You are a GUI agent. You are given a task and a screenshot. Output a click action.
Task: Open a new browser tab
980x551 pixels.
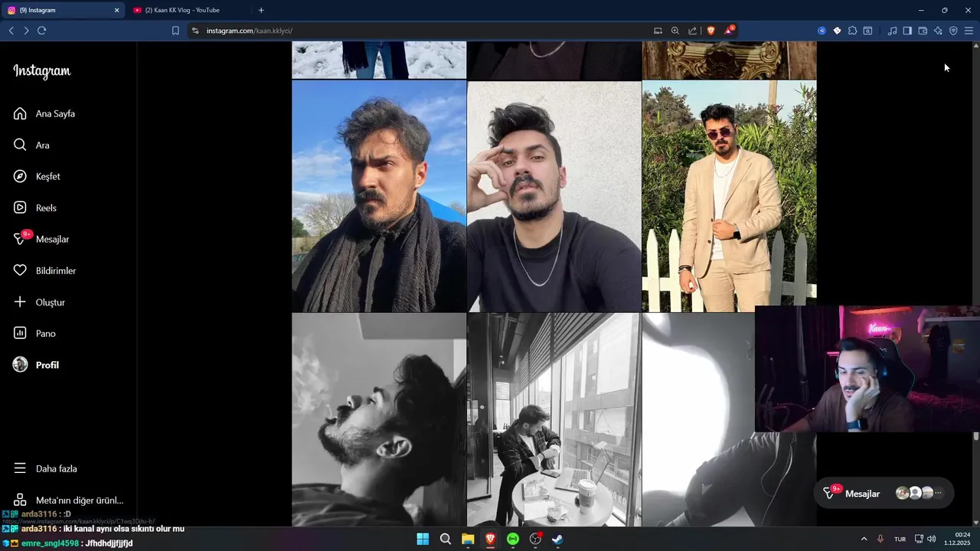pyautogui.click(x=261, y=10)
